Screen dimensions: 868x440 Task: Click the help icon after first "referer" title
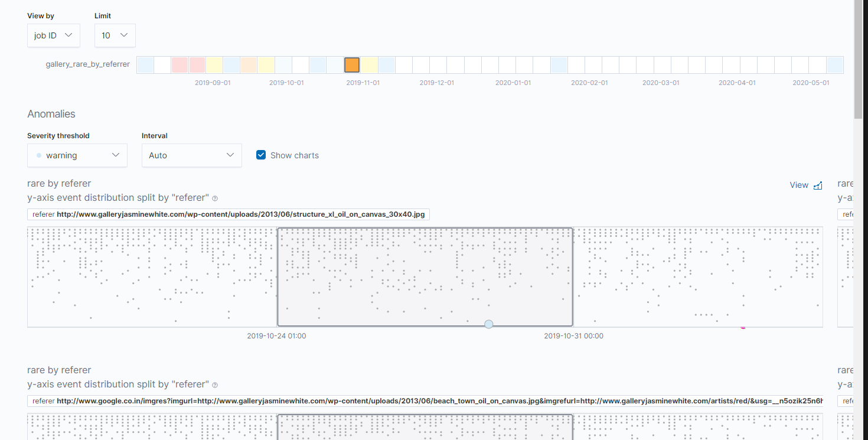tap(215, 198)
